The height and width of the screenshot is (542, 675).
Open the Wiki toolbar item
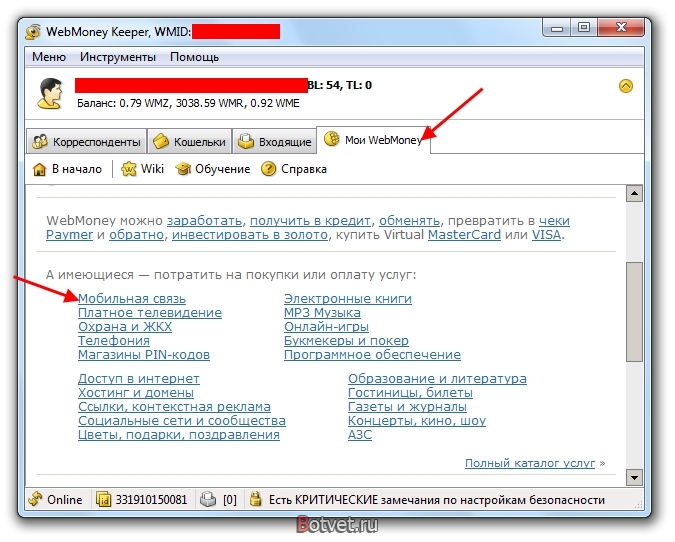(152, 169)
